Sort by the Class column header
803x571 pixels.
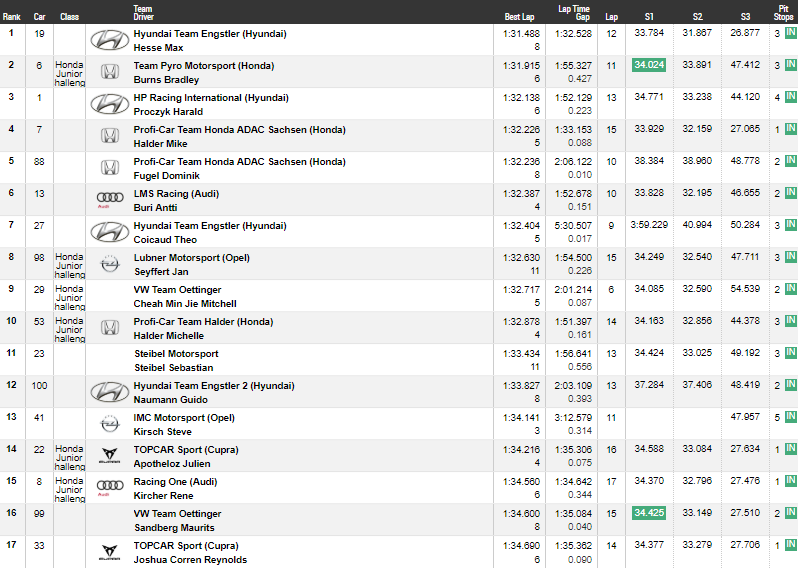click(69, 17)
